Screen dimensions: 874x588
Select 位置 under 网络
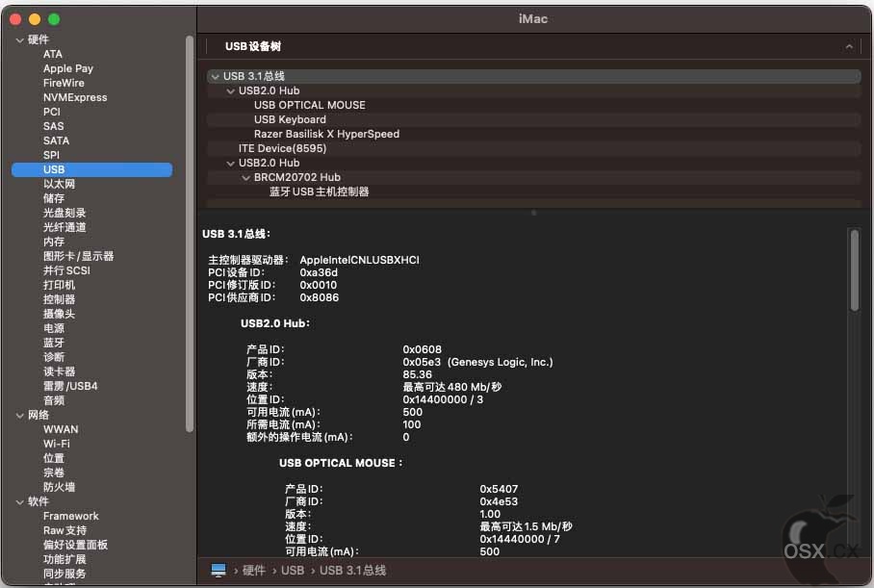(54, 459)
